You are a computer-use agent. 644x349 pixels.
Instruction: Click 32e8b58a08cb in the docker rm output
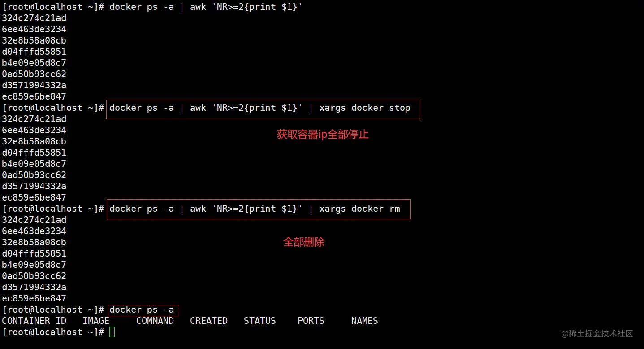[34, 242]
